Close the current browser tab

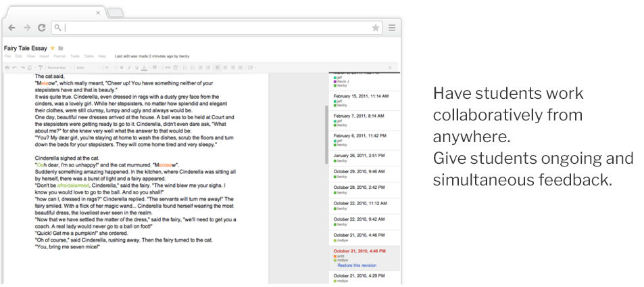click(x=99, y=12)
